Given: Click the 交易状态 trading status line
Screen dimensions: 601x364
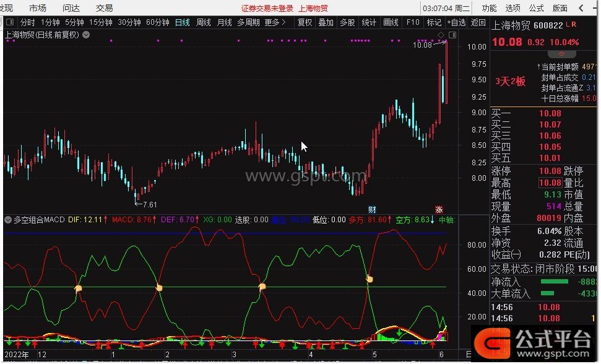Looking at the screenshot, I should pos(543,269).
